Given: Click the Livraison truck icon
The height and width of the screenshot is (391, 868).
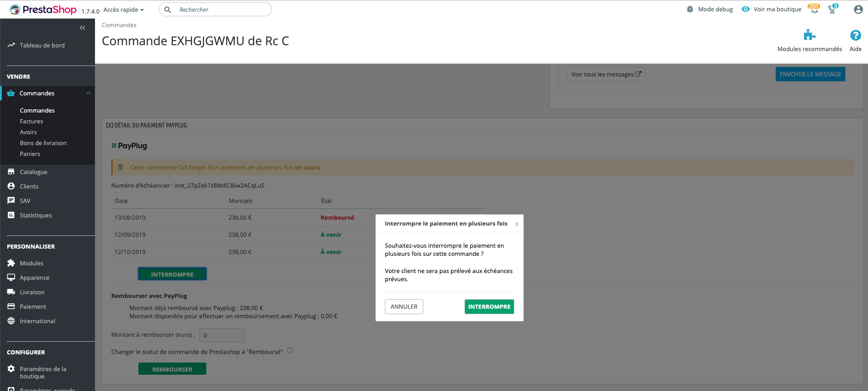Looking at the screenshot, I should (11, 292).
